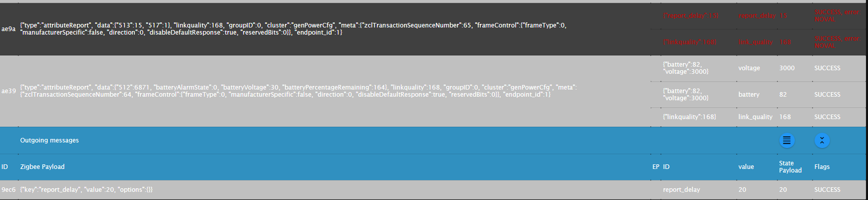Click the batteryVoltage attribute report payload
Viewport: 868px width, 200px height.
[298, 91]
